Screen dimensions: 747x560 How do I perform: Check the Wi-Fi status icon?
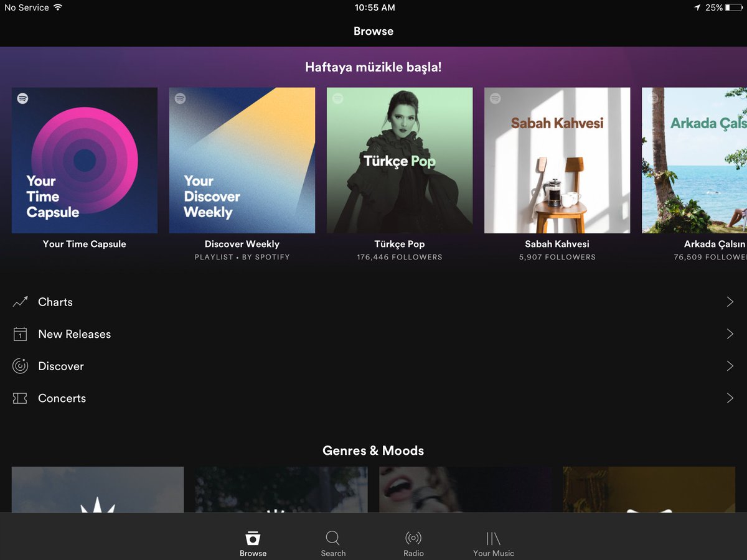[x=58, y=7]
